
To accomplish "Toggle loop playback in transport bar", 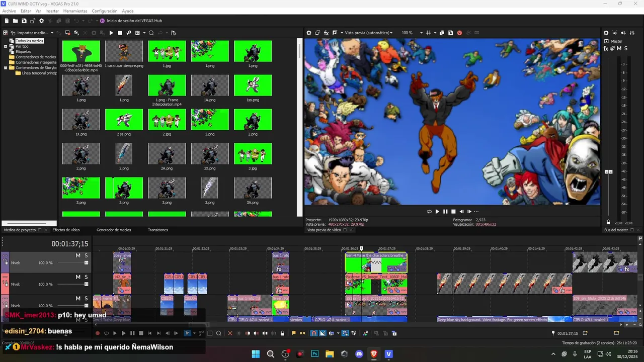I will [x=106, y=333].
